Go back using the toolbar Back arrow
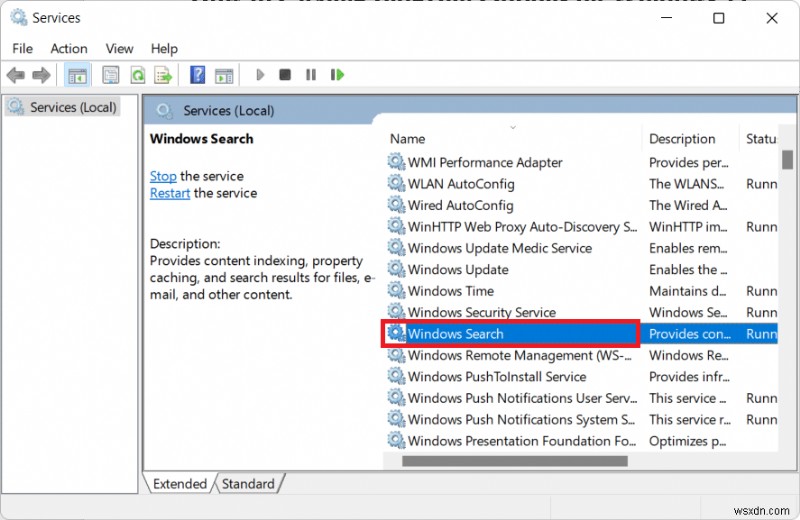Viewport: 800px width, 520px height. coord(16,76)
